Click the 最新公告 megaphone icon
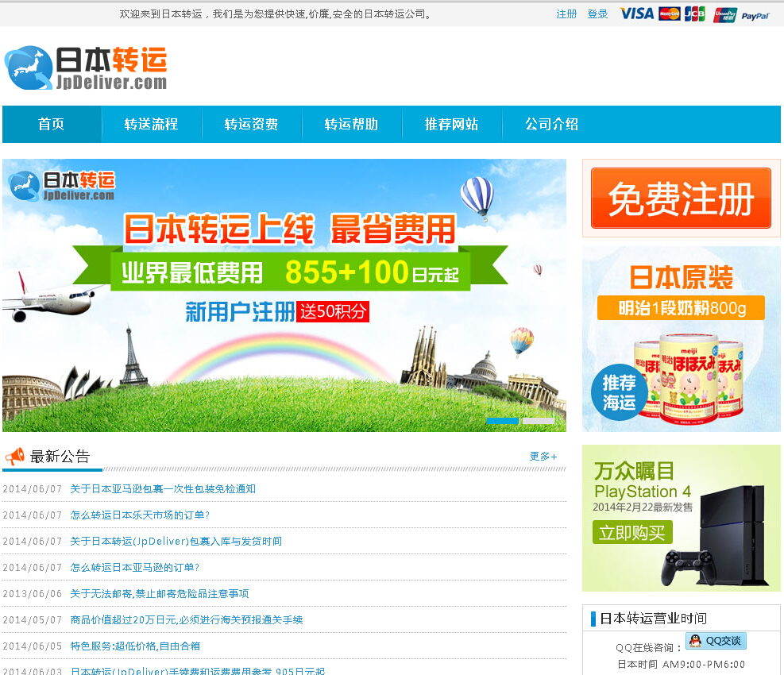The image size is (784, 675). pyautogui.click(x=15, y=457)
